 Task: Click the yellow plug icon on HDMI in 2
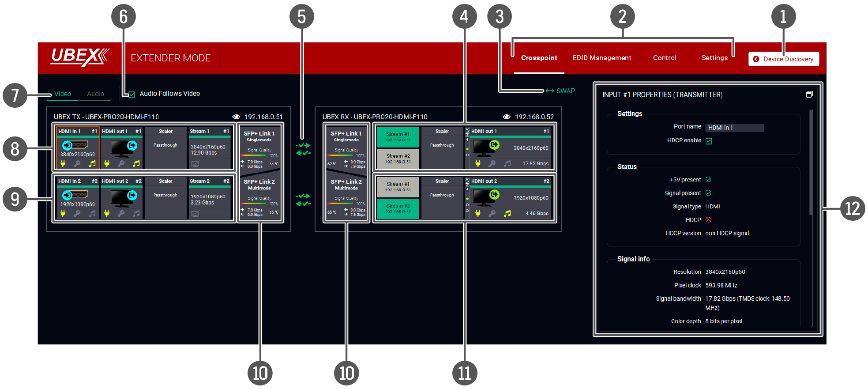[63, 214]
